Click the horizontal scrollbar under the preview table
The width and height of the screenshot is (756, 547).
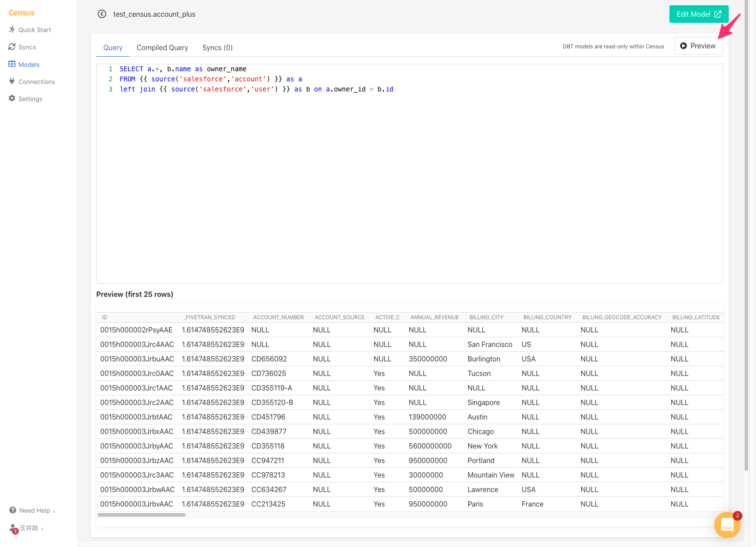point(142,514)
